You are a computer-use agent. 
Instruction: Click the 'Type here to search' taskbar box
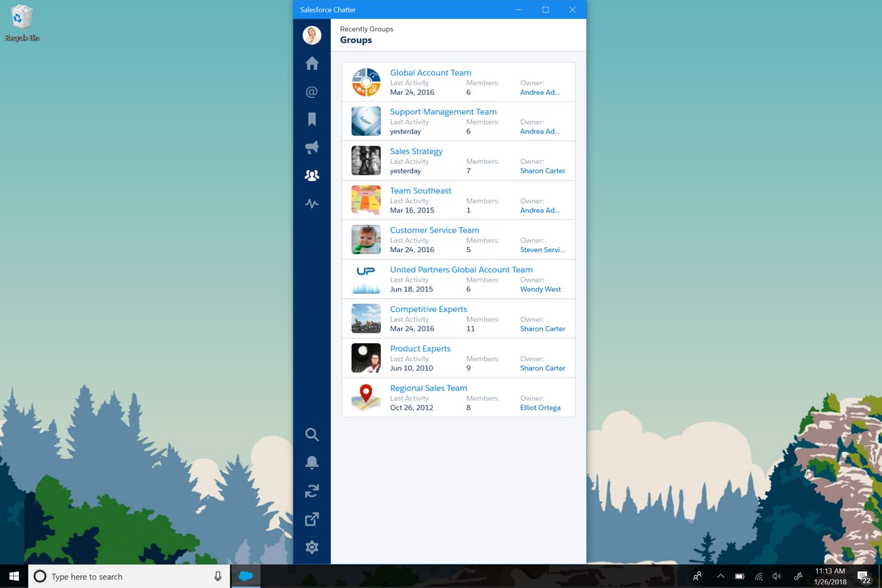click(x=129, y=576)
